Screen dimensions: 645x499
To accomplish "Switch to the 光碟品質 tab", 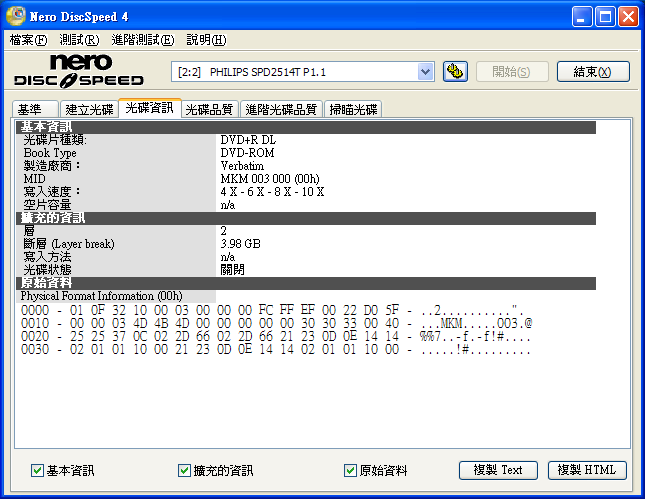I will pyautogui.click(x=210, y=109).
